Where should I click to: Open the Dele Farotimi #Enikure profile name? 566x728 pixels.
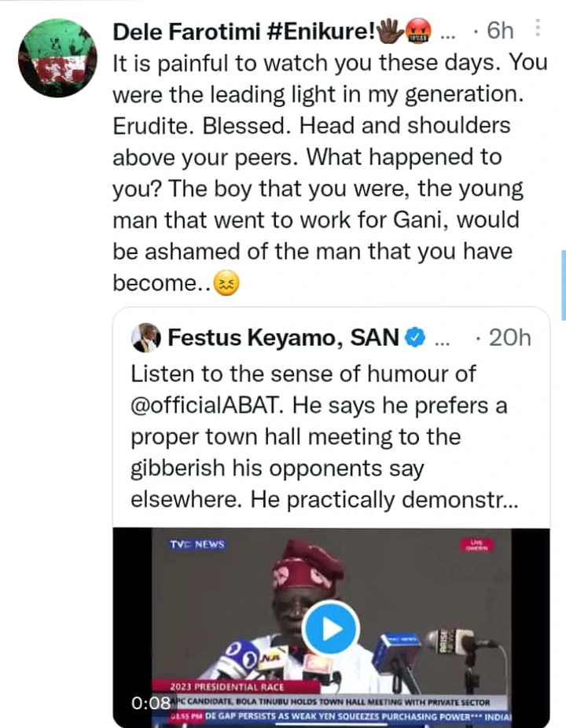[x=244, y=31]
